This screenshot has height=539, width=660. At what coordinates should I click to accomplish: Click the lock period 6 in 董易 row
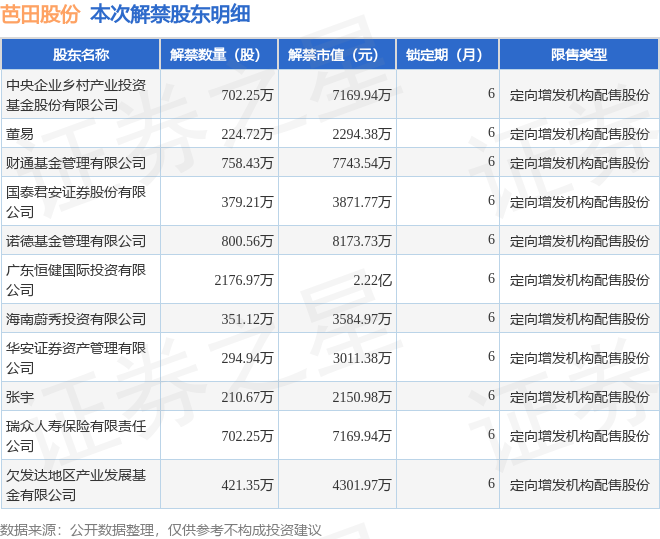click(491, 133)
